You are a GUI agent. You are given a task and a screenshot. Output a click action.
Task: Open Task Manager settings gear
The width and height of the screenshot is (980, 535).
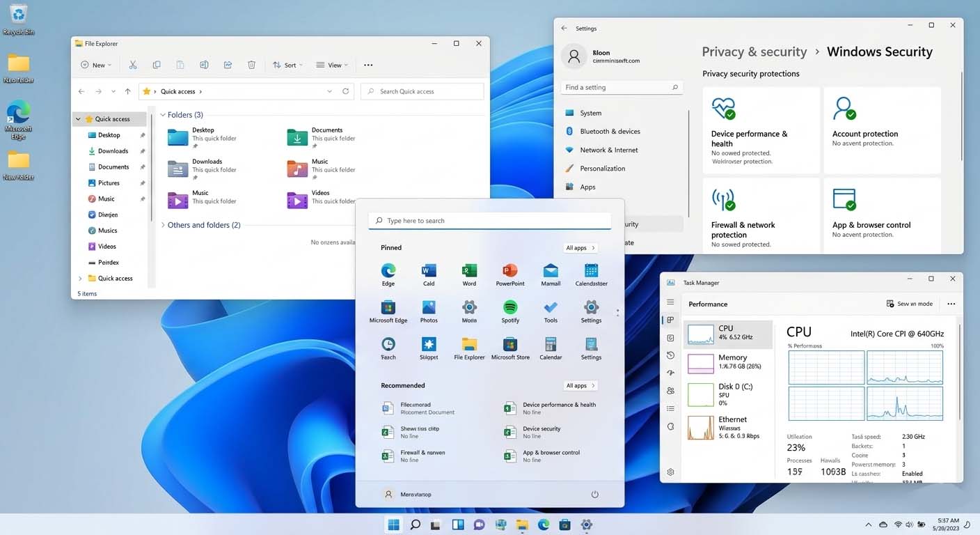pyautogui.click(x=670, y=472)
